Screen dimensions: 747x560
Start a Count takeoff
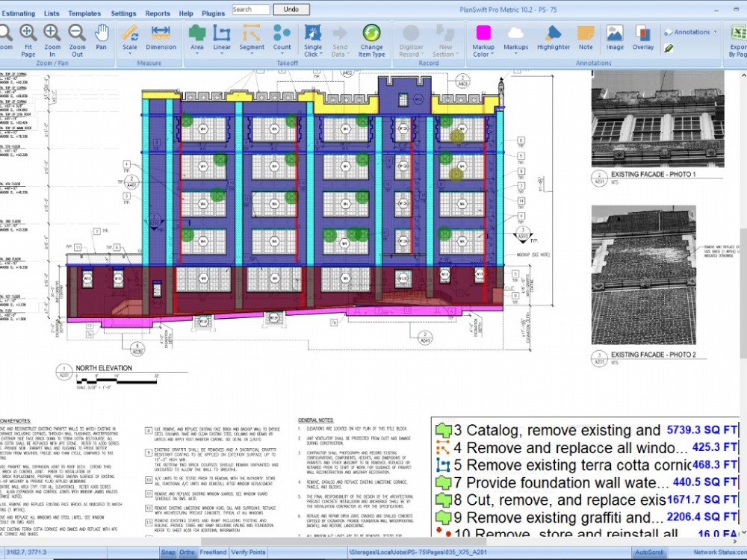[282, 37]
